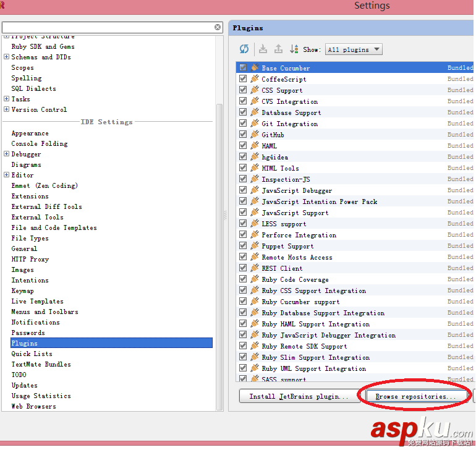
Task: Click the settings tree vertical scrollbar
Action: [x=219, y=257]
